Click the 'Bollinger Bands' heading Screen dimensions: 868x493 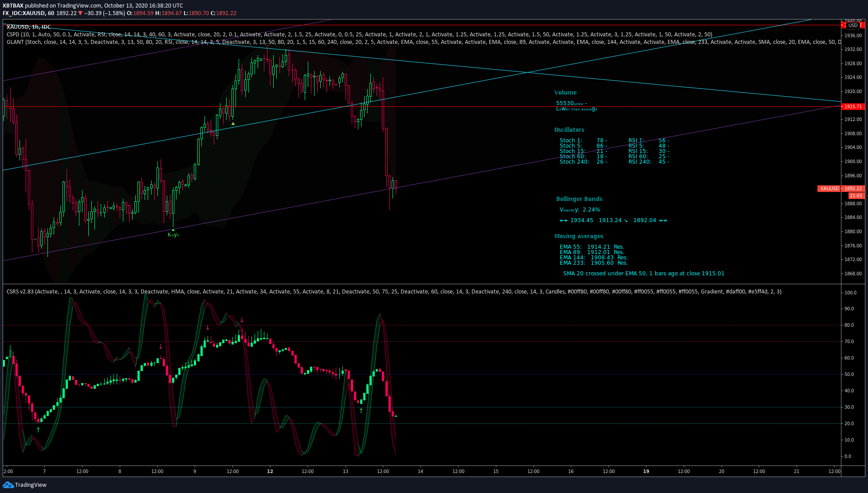579,199
